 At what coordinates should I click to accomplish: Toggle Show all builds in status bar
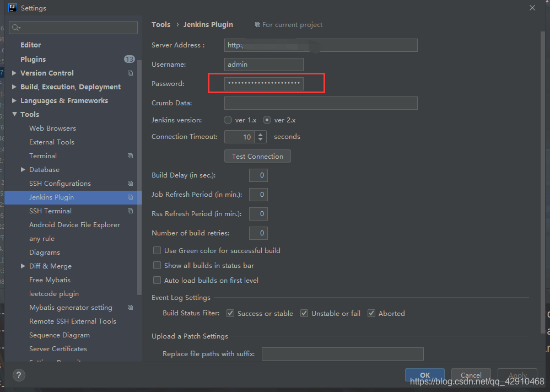coord(157,266)
